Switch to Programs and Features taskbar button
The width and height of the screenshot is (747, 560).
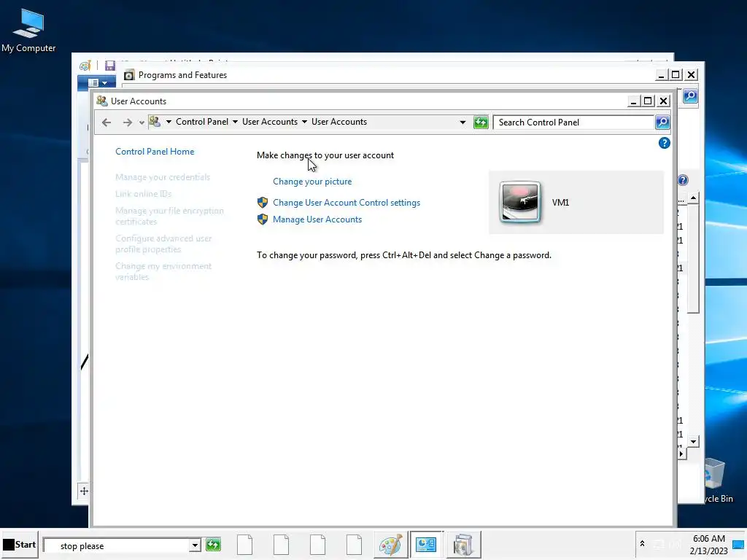(463, 545)
